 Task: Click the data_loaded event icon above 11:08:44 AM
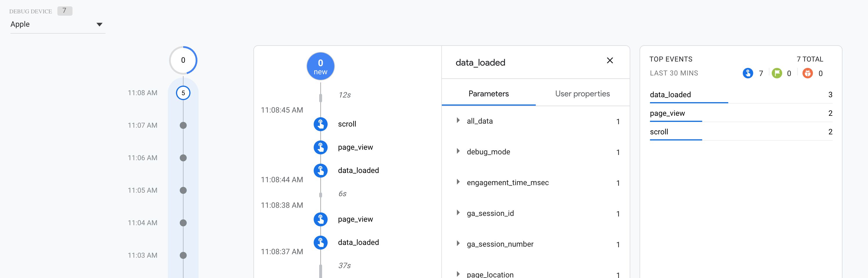[320, 171]
